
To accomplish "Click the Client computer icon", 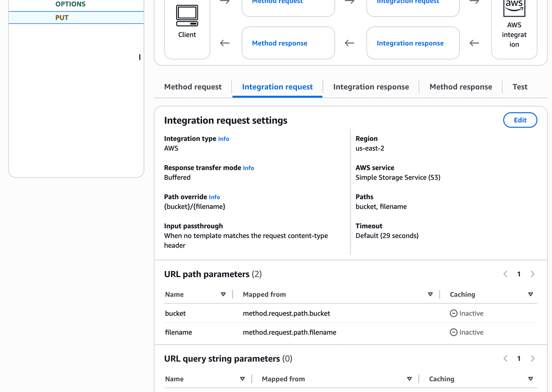I will tap(187, 18).
